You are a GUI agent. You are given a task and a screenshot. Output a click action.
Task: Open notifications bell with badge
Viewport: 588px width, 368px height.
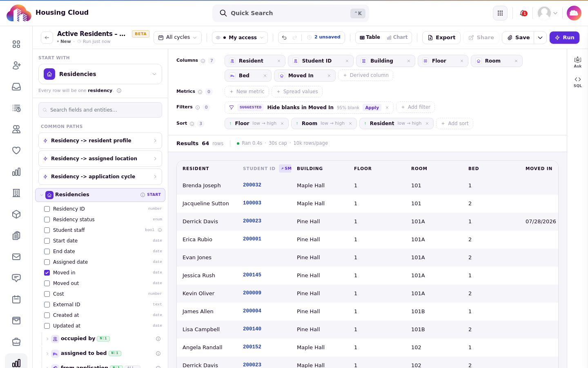coord(523,13)
